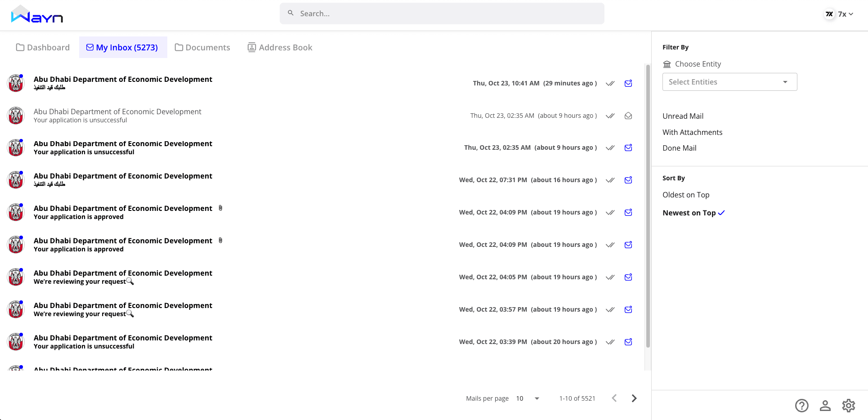The image size is (868, 420).
Task: Open the user profile icon
Action: click(825, 406)
